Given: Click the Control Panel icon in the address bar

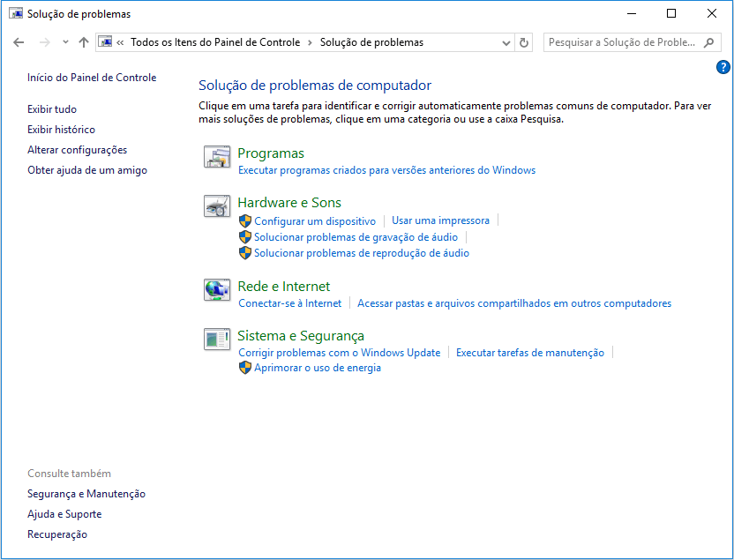Looking at the screenshot, I should coord(106,41).
